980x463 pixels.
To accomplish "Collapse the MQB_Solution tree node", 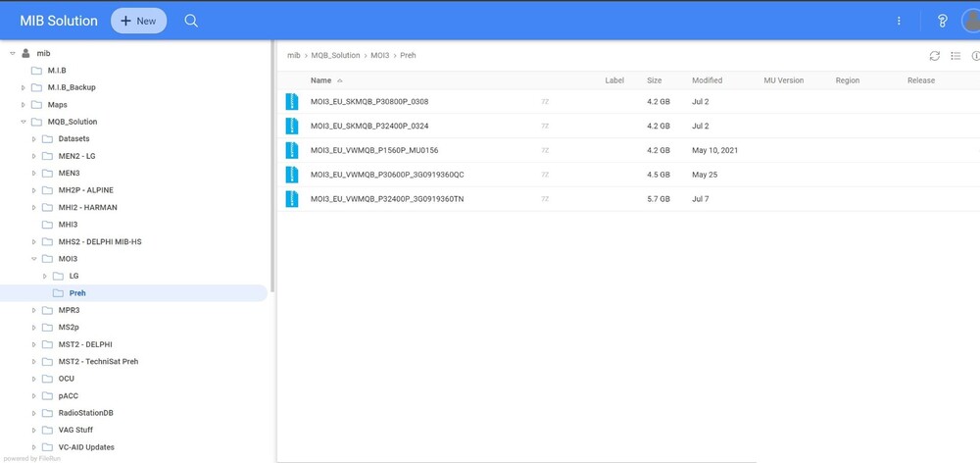I will 24,122.
